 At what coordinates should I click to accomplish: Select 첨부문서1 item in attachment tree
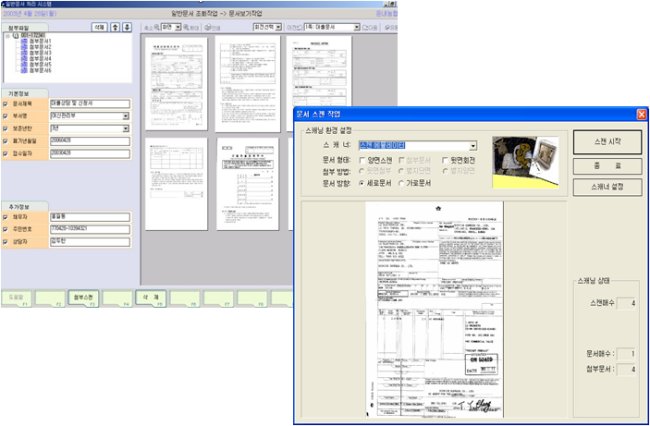point(40,43)
